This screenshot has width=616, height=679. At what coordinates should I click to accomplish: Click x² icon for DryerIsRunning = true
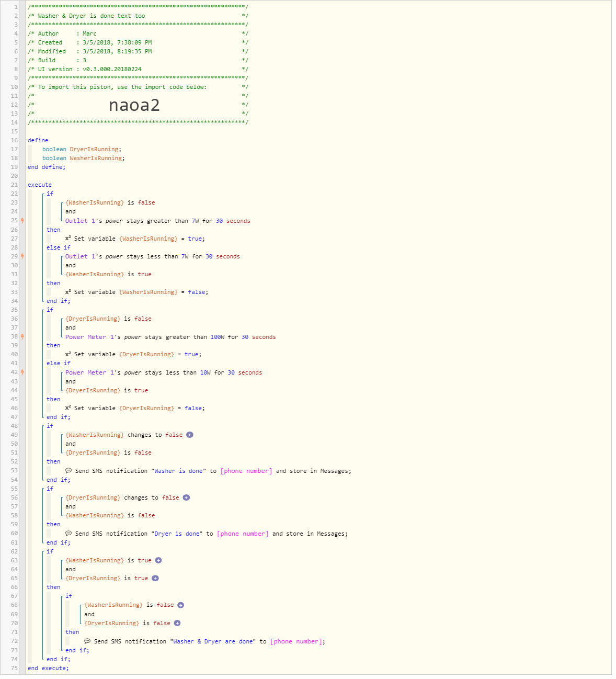(68, 354)
